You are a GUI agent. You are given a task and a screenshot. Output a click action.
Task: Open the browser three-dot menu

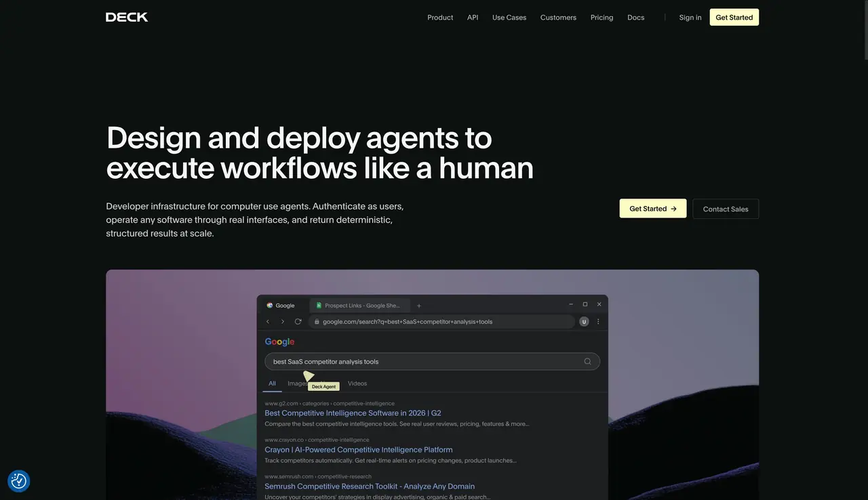598,321
